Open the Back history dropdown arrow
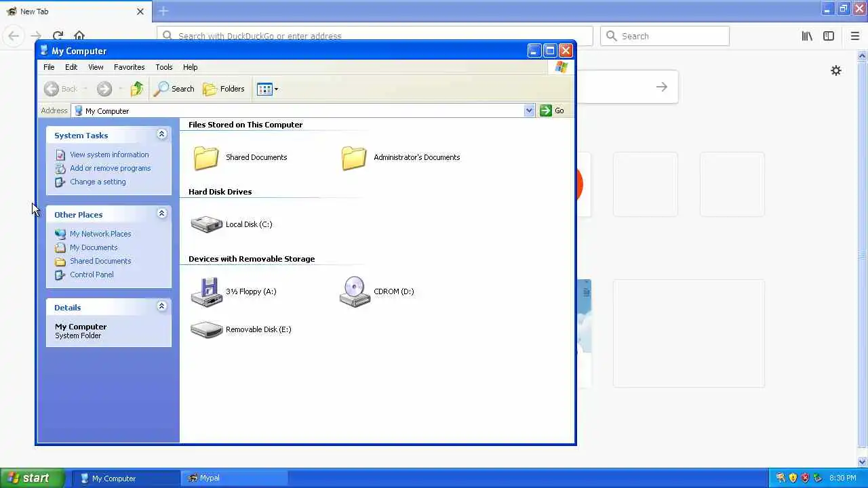 tap(85, 89)
